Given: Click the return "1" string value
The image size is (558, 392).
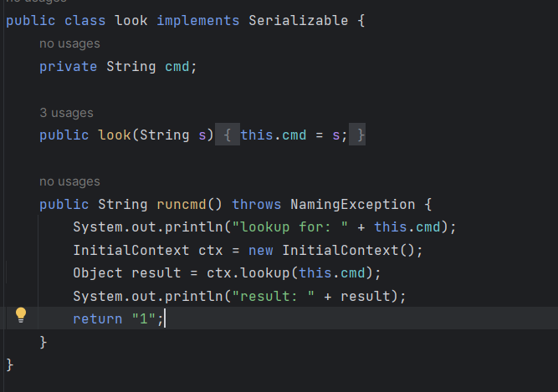Looking at the screenshot, I should click(144, 318).
